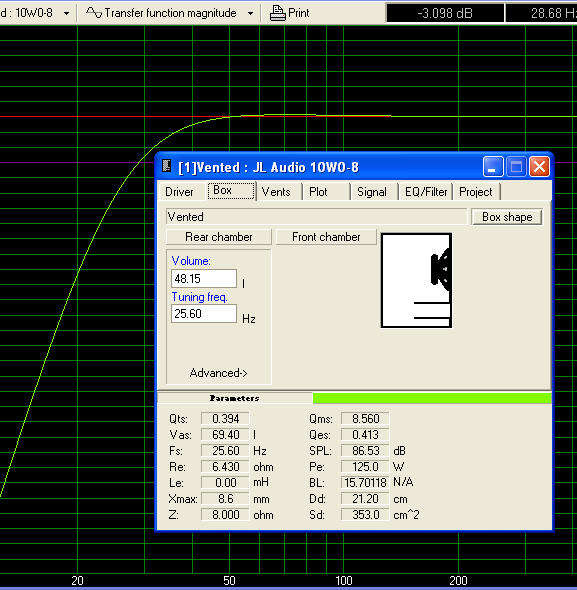Click the speaker icon in Vented window titlebar
Viewport: 577px width, 590px height.
click(166, 166)
